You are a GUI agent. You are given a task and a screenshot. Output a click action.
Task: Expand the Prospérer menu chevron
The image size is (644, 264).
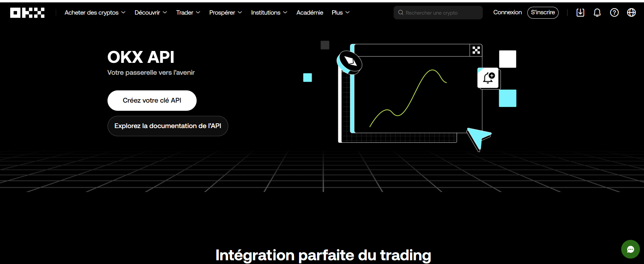point(240,13)
